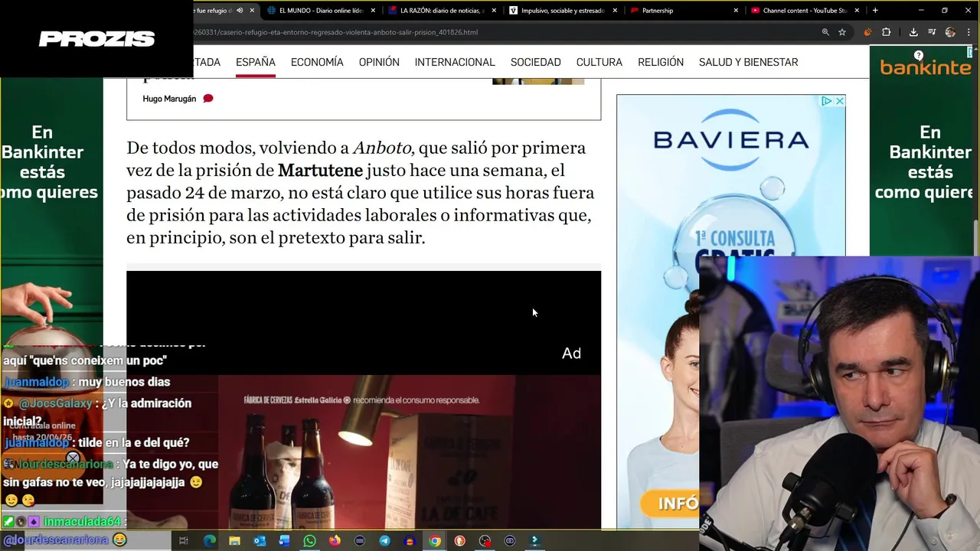This screenshot has width=980, height=551.
Task: Open the OPINIÓN section
Action: pyautogui.click(x=379, y=62)
